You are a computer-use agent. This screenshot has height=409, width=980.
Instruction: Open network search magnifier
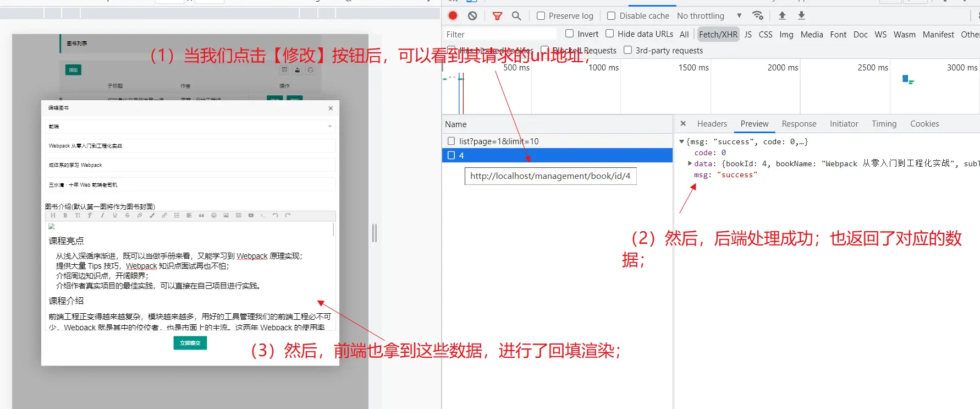516,16
